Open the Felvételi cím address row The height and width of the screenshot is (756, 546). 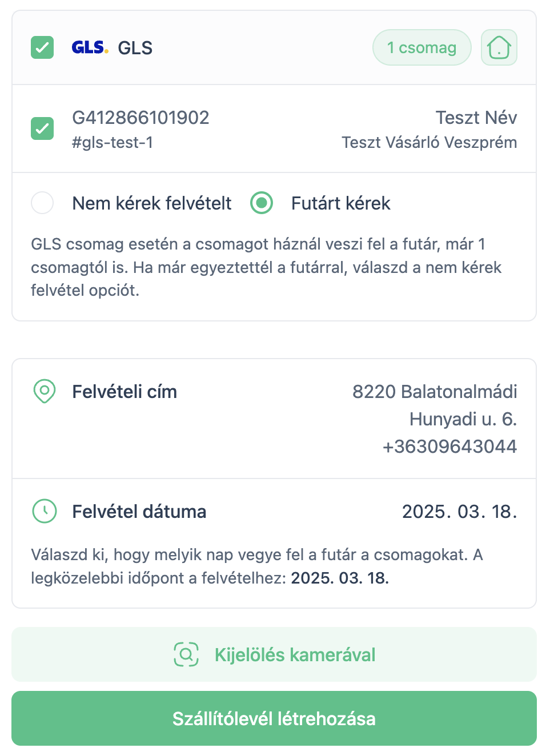tap(274, 419)
